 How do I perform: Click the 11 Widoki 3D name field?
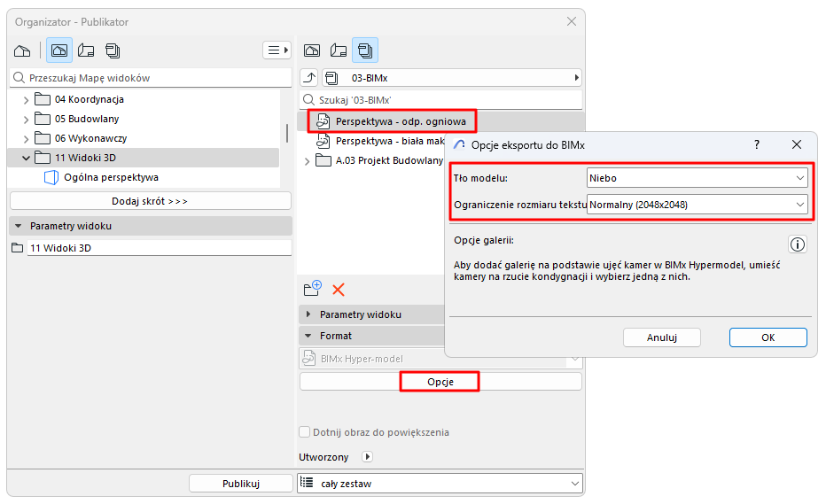pos(160,247)
